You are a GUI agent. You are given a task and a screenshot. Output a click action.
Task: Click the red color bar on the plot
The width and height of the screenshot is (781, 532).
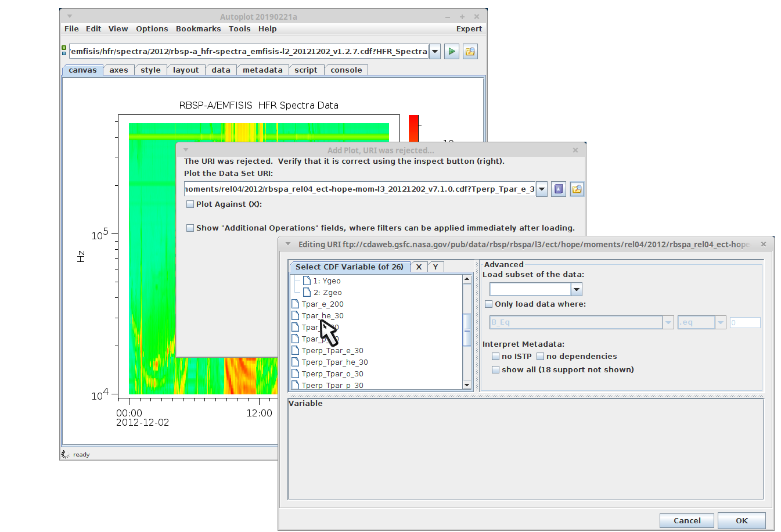click(413, 128)
